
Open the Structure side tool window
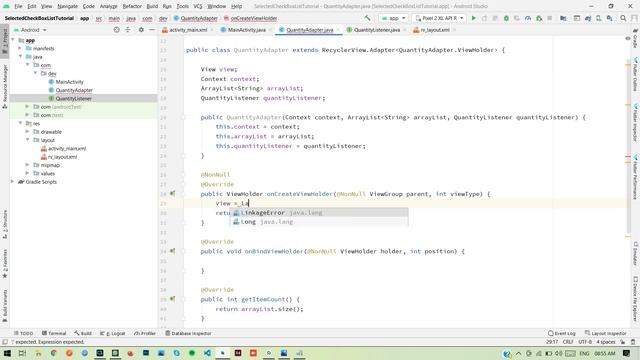5,224
